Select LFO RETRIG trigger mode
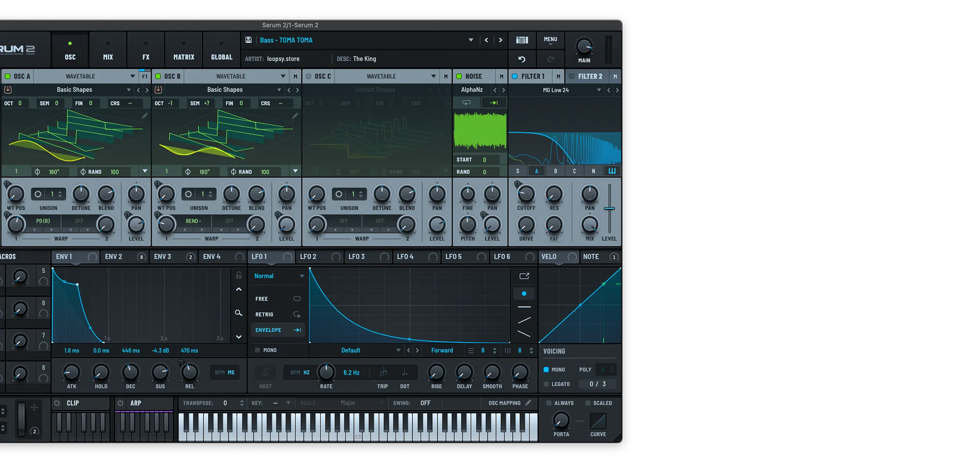 point(278,315)
